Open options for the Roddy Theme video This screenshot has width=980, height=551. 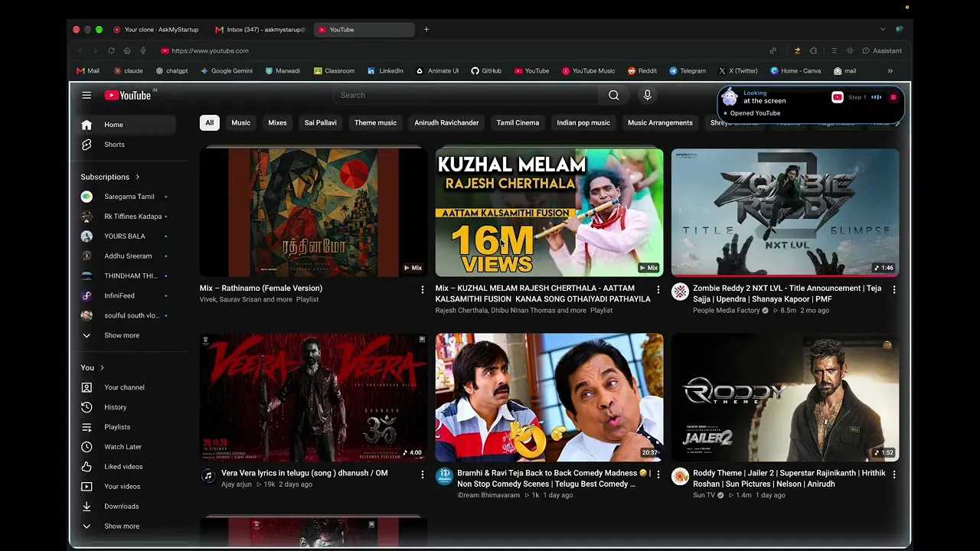pyautogui.click(x=893, y=474)
